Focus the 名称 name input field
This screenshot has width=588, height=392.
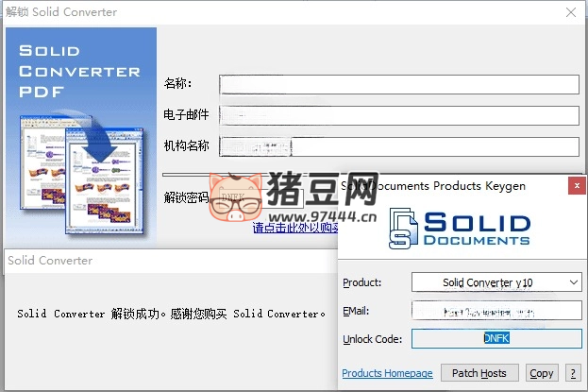click(x=398, y=84)
